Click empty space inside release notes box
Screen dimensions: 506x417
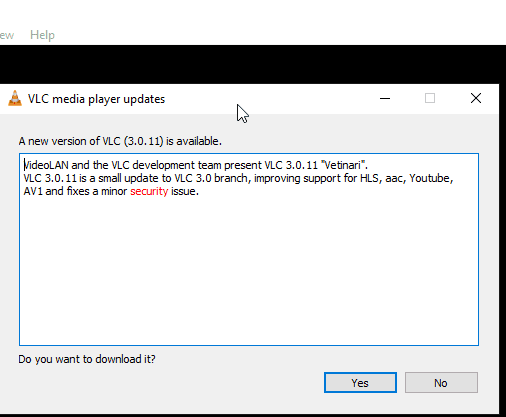(249, 270)
